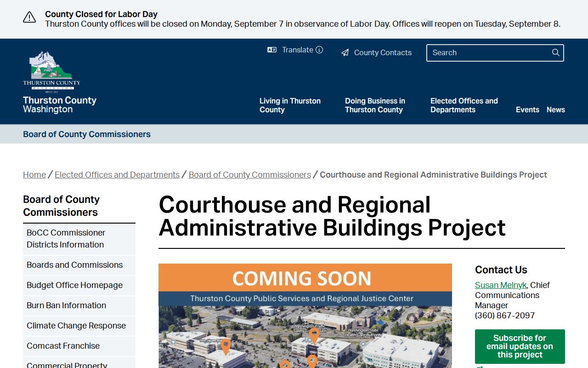
Task: Open BoCC Commissioner Districts Information in sidebar
Action: [x=79, y=239]
